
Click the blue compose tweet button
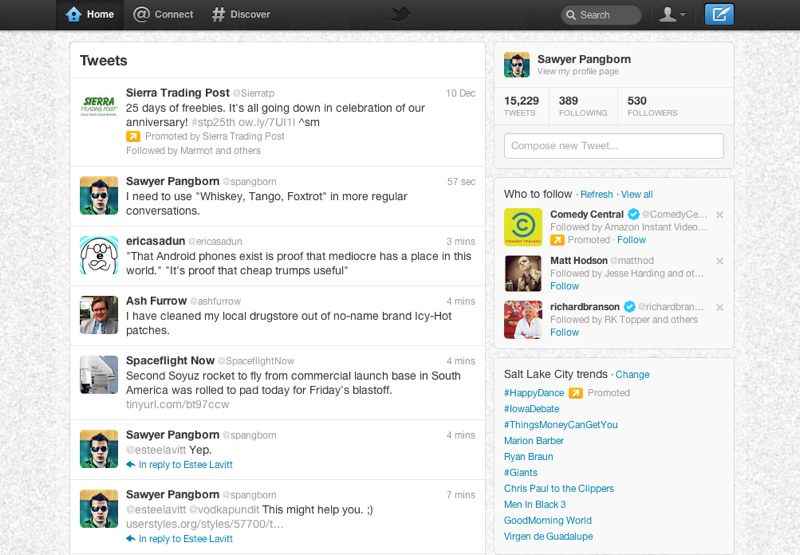click(719, 14)
